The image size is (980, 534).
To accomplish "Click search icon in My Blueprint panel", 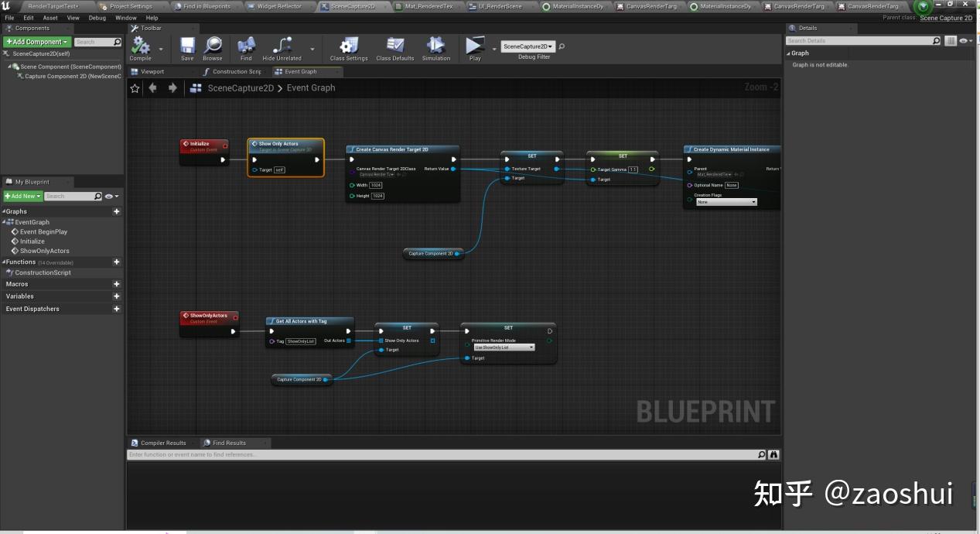I will pyautogui.click(x=97, y=197).
